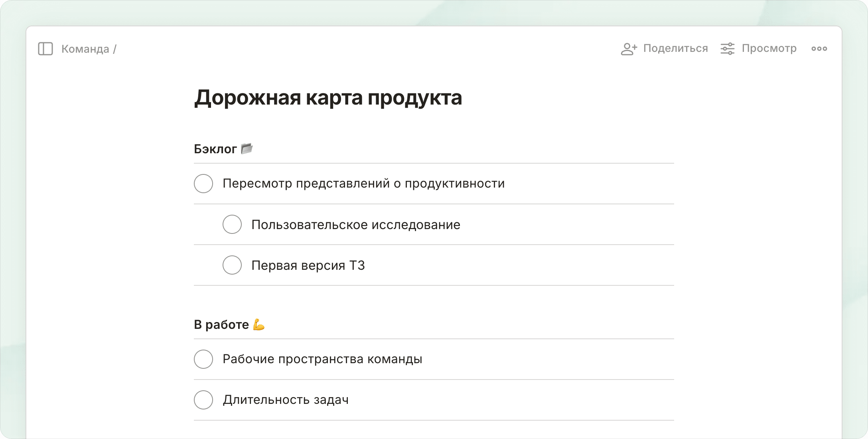Viewport: 868px width, 439px height.
Task: Click the folder emoji beside Бэклог
Action: [247, 148]
